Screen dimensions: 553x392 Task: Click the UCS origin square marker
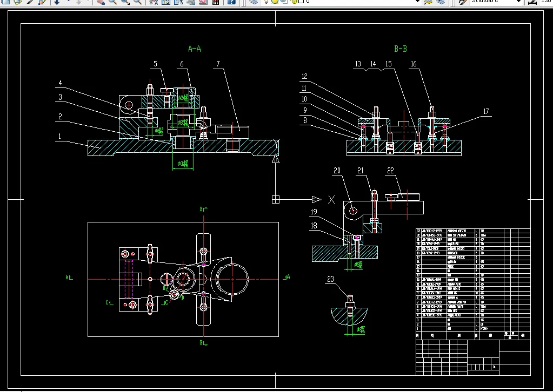(x=276, y=199)
